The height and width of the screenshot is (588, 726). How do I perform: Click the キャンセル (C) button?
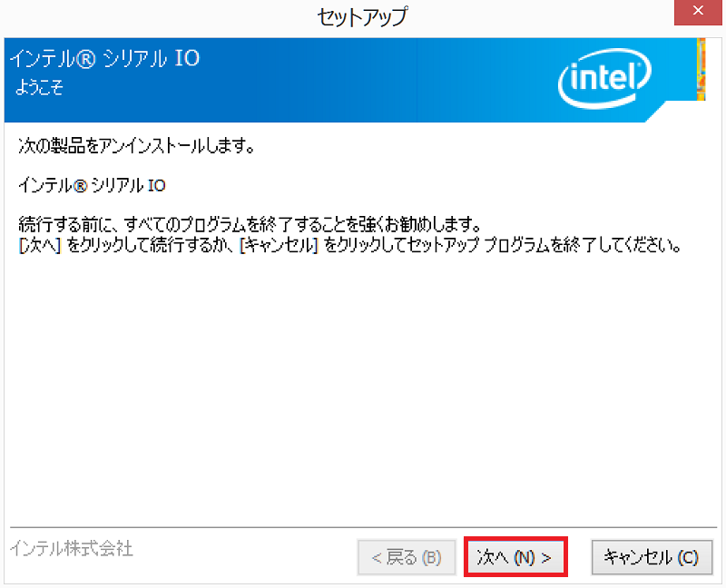[652, 557]
